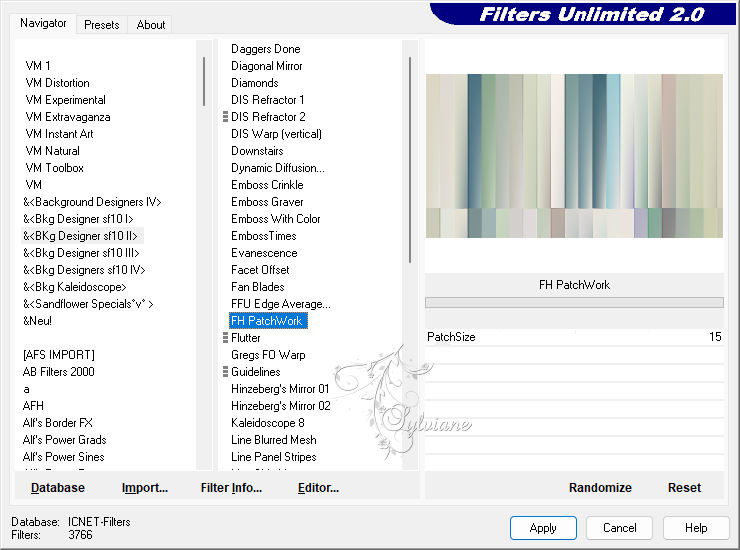Select [AFS IMPORT] category

pyautogui.click(x=59, y=355)
